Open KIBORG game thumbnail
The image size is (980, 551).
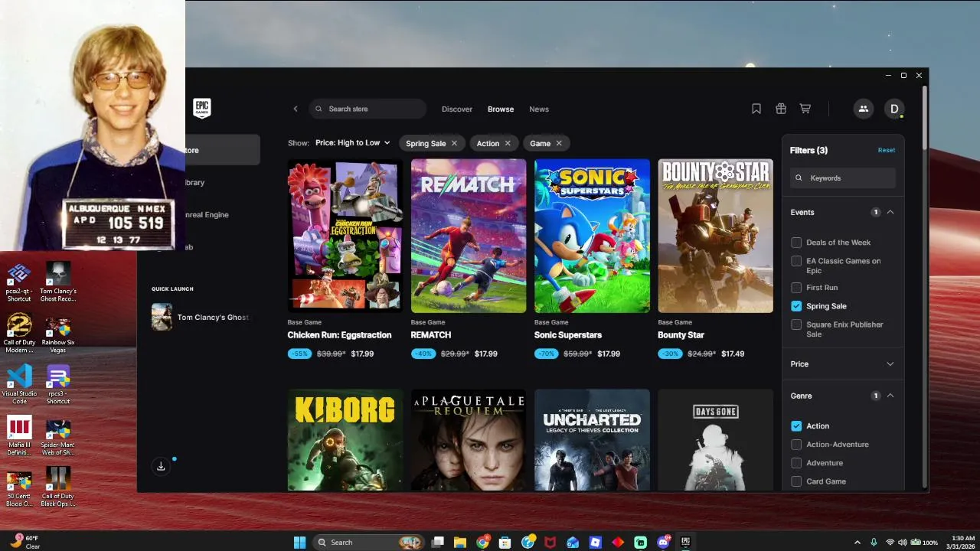(x=345, y=440)
